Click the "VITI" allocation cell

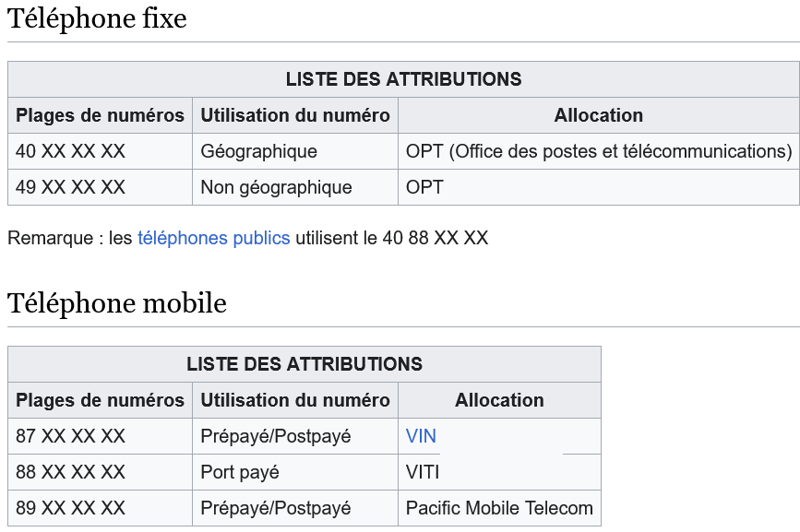(423, 472)
